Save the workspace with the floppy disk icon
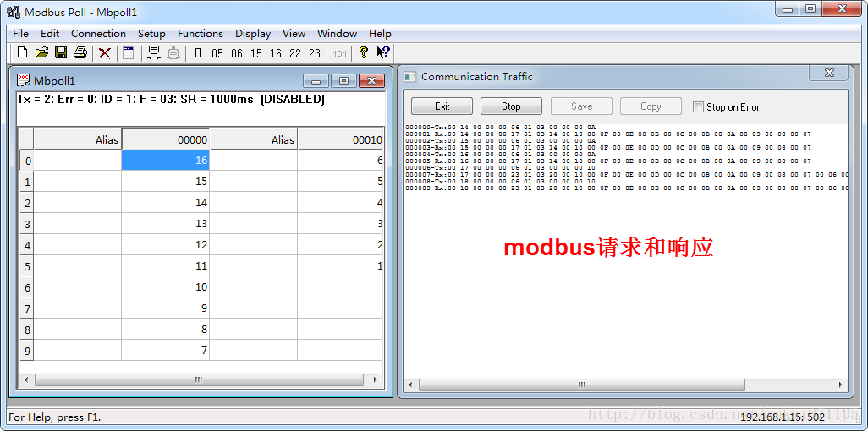The image size is (868, 431). click(61, 53)
